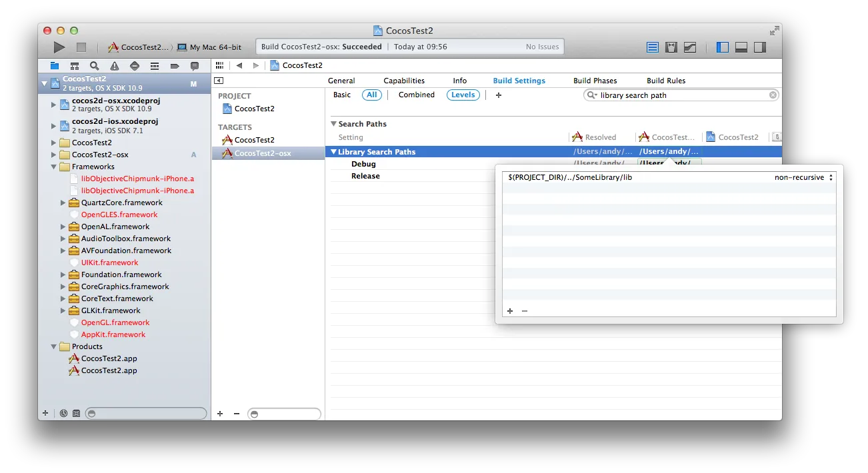Add a new file in navigator
The width and height of the screenshot is (868, 473).
point(45,413)
